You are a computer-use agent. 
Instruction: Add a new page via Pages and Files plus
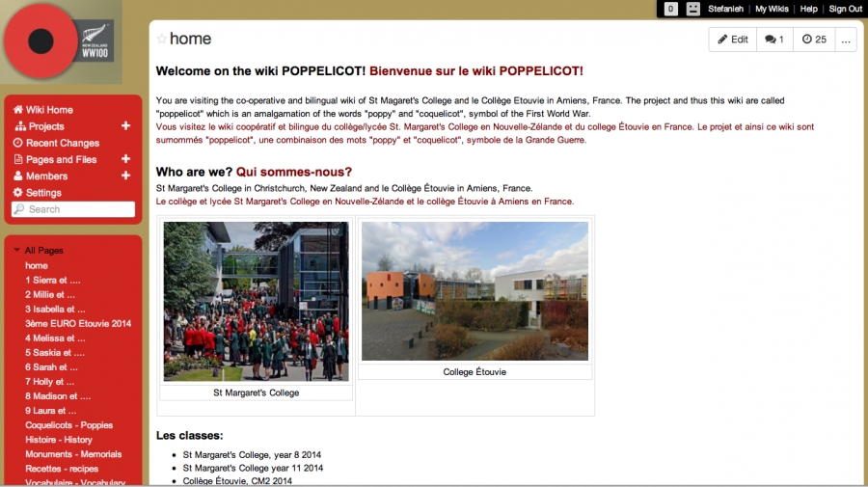[x=125, y=159]
